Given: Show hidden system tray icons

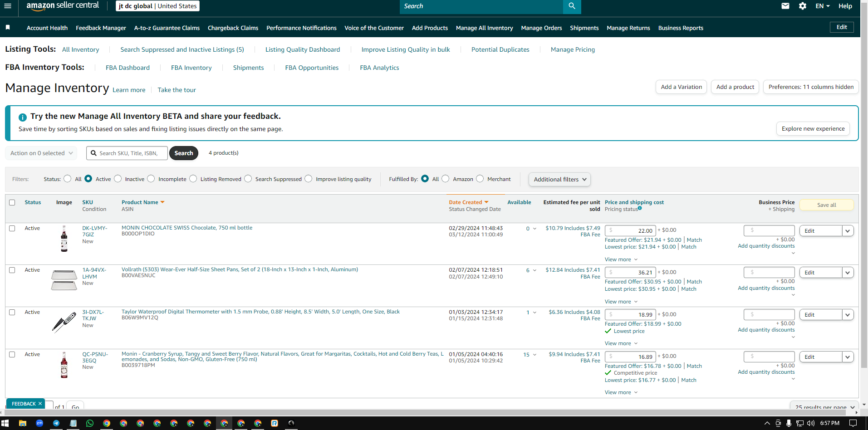Looking at the screenshot, I should tap(767, 423).
